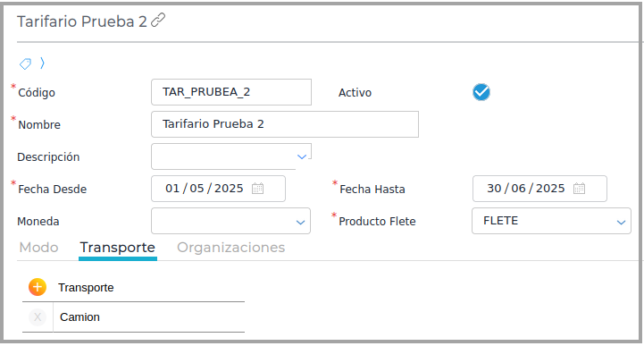Open the Moneda dropdown
Viewport: 644px width, 346px height.
click(x=230, y=221)
